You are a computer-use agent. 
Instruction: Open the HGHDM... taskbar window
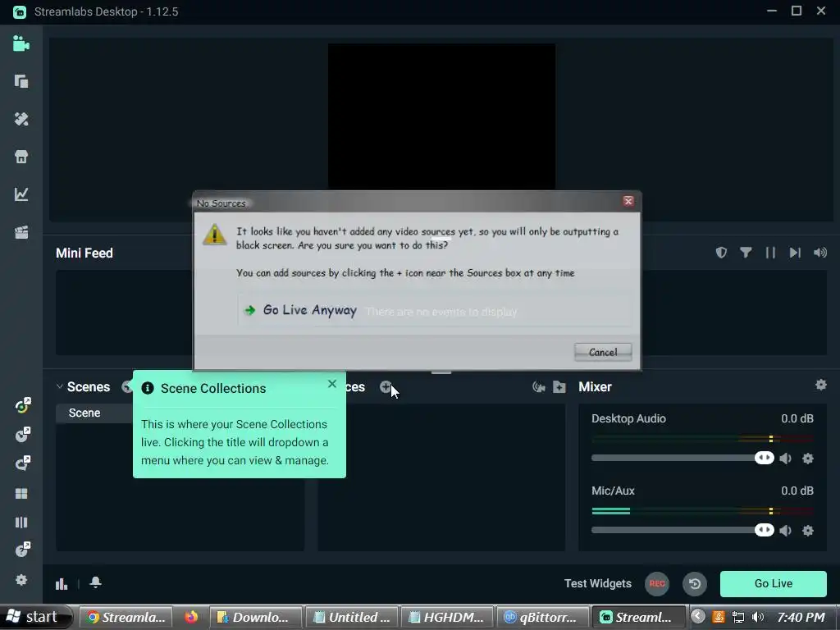(x=447, y=617)
